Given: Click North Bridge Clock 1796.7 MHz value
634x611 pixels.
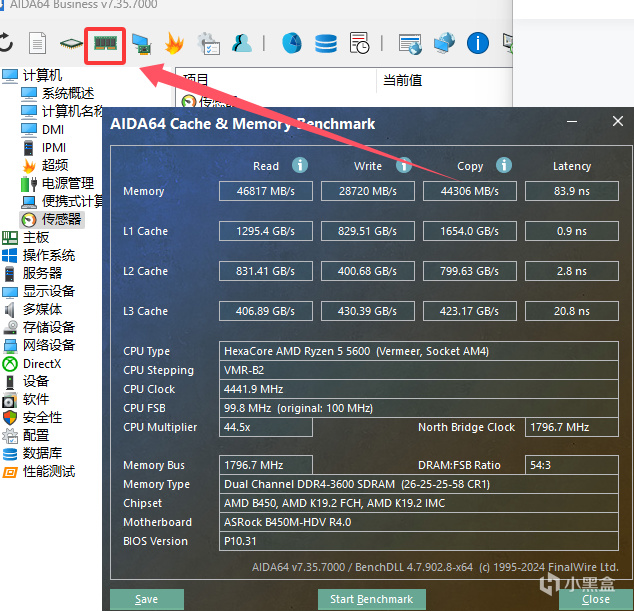Looking at the screenshot, I should [572, 427].
